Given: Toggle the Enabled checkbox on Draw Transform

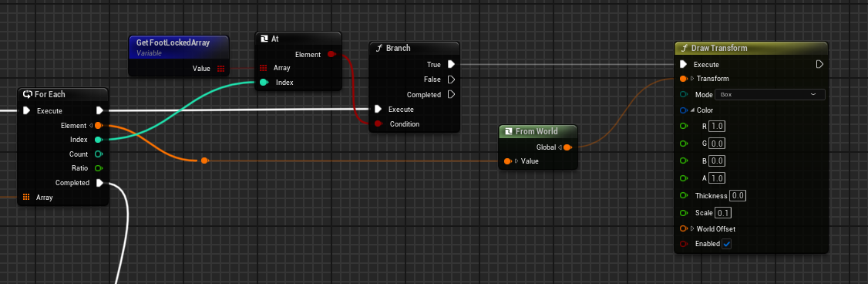Looking at the screenshot, I should coord(727,244).
